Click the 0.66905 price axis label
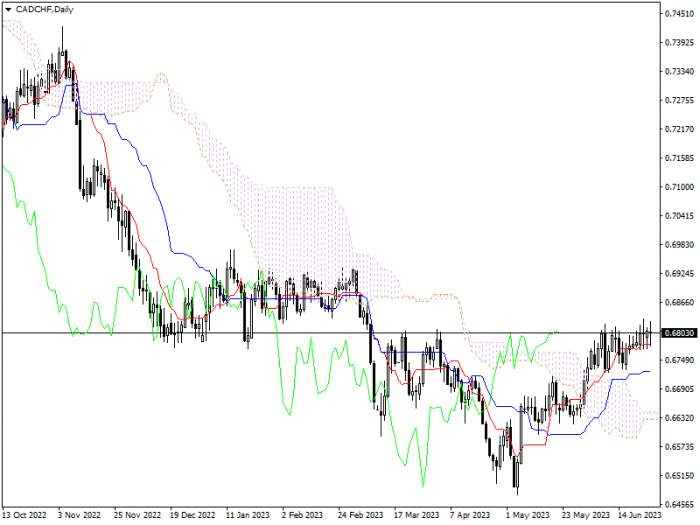 679,389
